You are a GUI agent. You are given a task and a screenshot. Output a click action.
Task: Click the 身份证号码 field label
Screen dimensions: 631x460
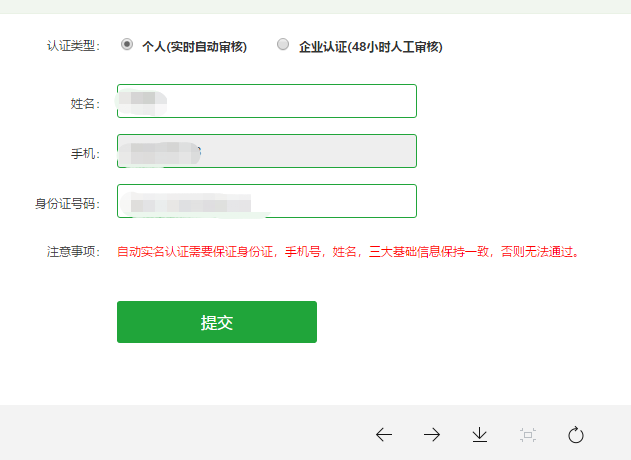coord(67,204)
